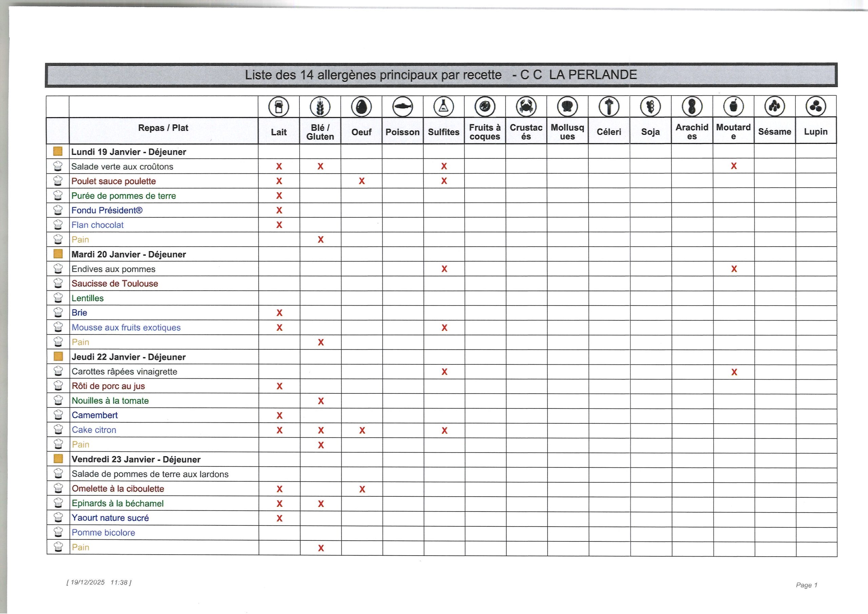This screenshot has width=868, height=614.
Task: Click the Sésame column header
Action: 774,132
